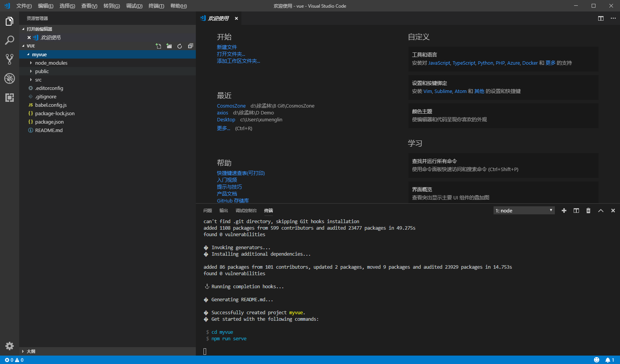Open the editor more actions ellipsis
Viewport: 620px width, 364px height.
point(613,18)
